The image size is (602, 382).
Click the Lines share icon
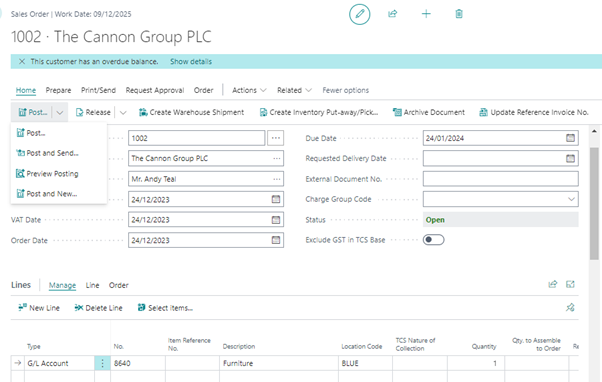click(552, 284)
